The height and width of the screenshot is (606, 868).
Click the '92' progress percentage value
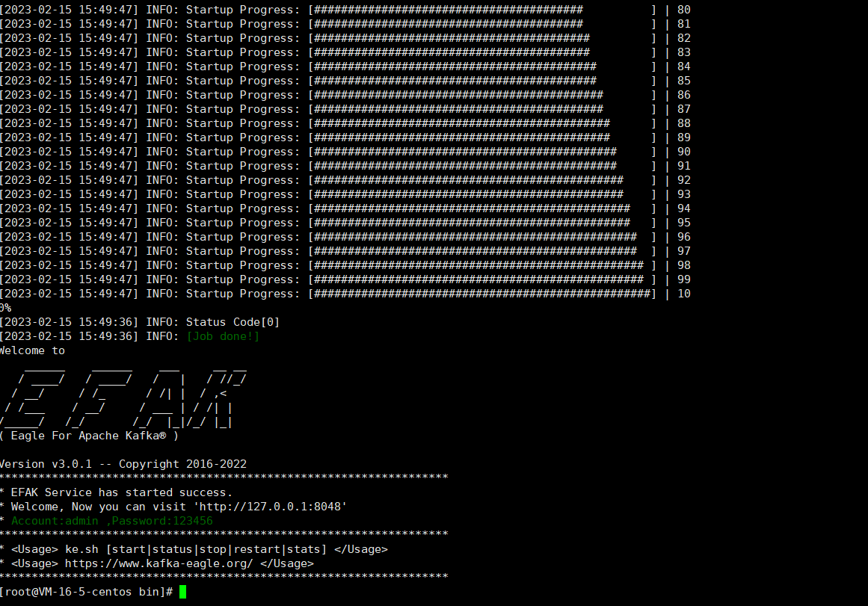pyautogui.click(x=683, y=180)
